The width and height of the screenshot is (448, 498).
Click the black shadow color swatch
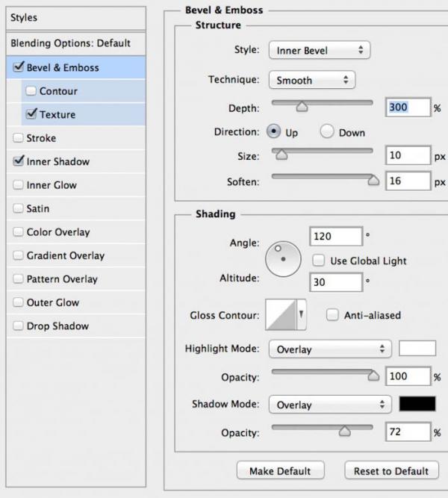pos(417,404)
